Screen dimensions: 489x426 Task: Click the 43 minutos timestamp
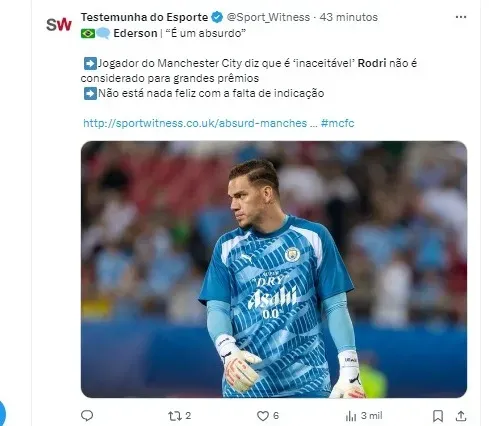coord(349,17)
